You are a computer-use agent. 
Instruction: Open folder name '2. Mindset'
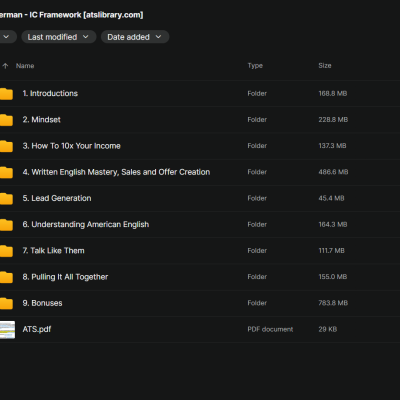point(42,120)
